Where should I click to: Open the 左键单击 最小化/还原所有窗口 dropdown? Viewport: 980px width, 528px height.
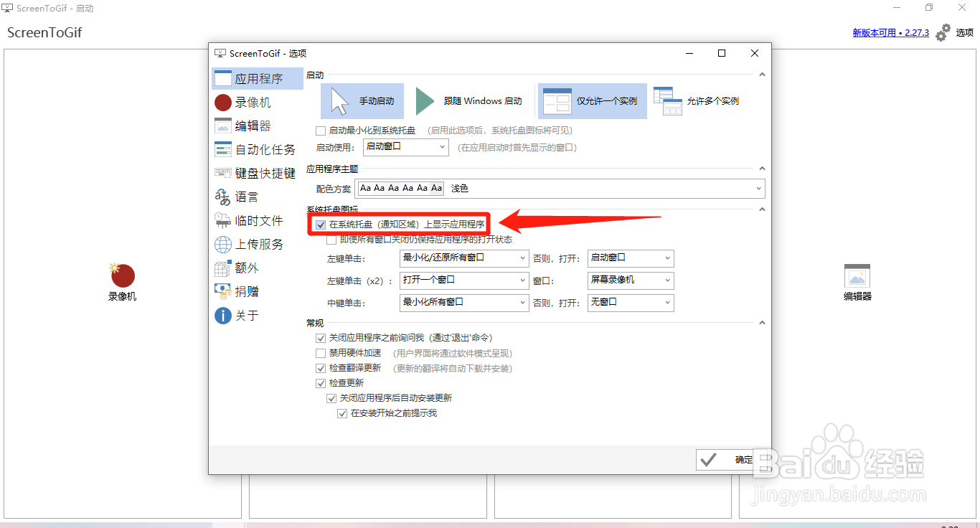[x=464, y=258]
